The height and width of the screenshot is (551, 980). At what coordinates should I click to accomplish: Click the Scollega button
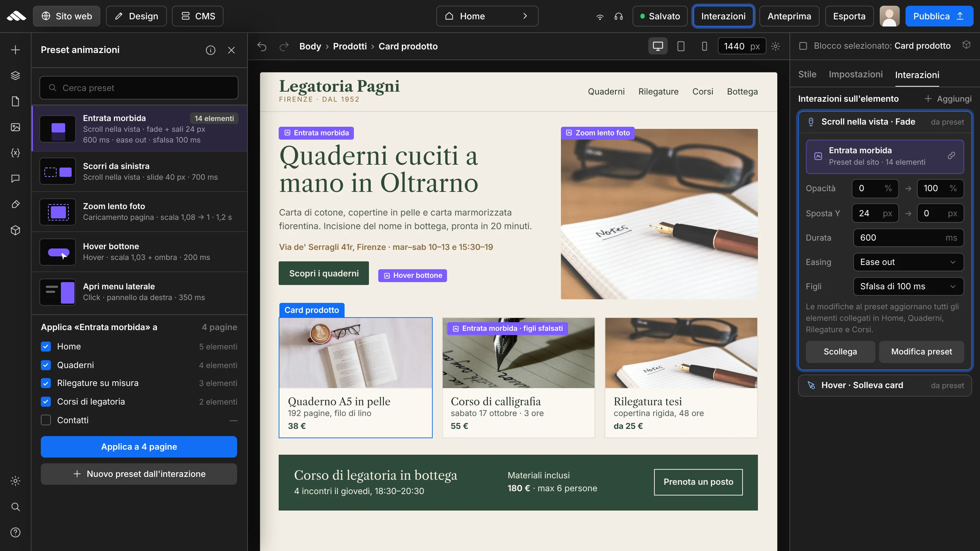pyautogui.click(x=840, y=352)
